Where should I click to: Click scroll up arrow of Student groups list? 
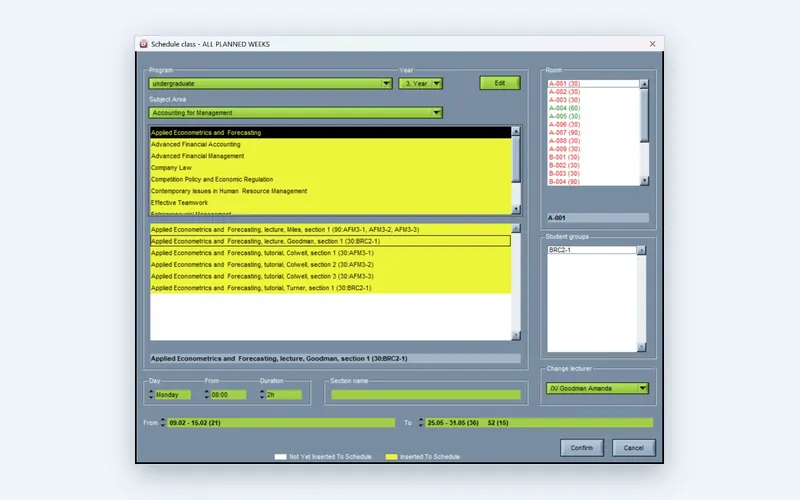click(641, 250)
